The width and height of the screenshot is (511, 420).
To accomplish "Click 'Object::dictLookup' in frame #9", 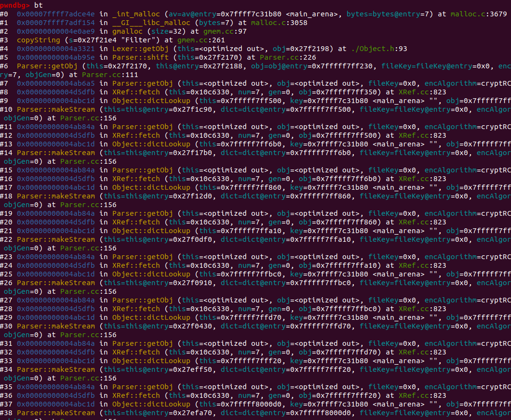I will pos(151,101).
